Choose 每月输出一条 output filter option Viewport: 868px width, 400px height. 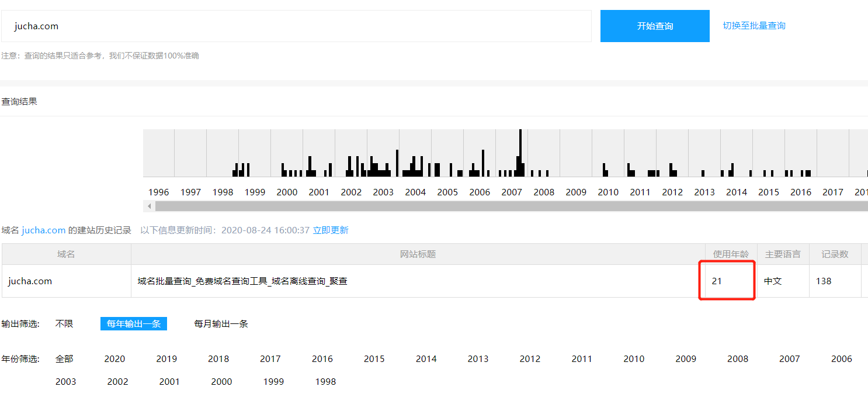point(221,324)
